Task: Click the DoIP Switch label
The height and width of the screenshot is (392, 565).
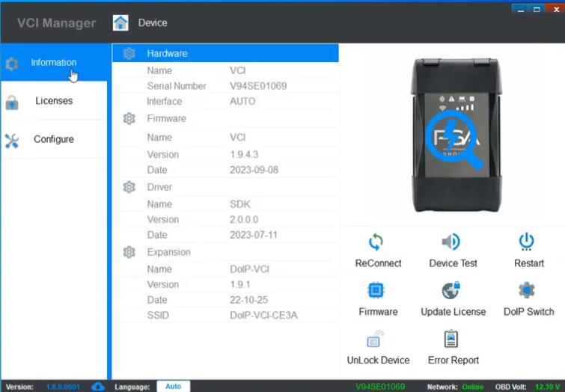Action: click(528, 312)
